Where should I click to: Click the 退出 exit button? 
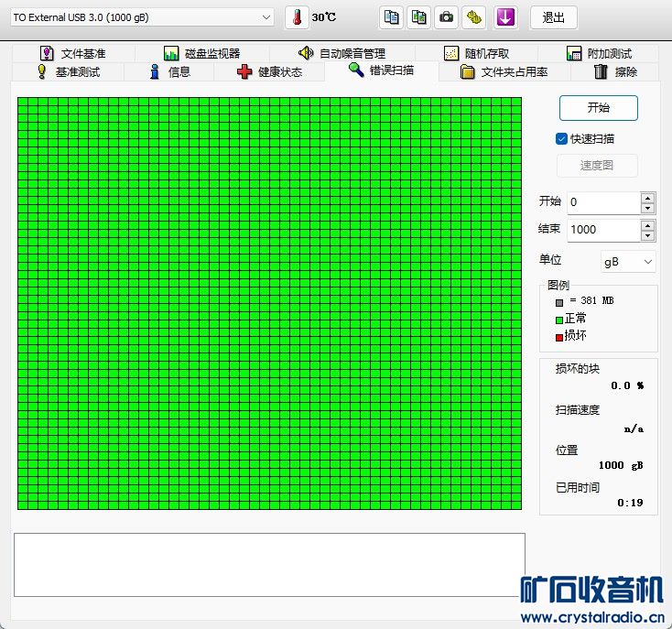click(x=553, y=17)
